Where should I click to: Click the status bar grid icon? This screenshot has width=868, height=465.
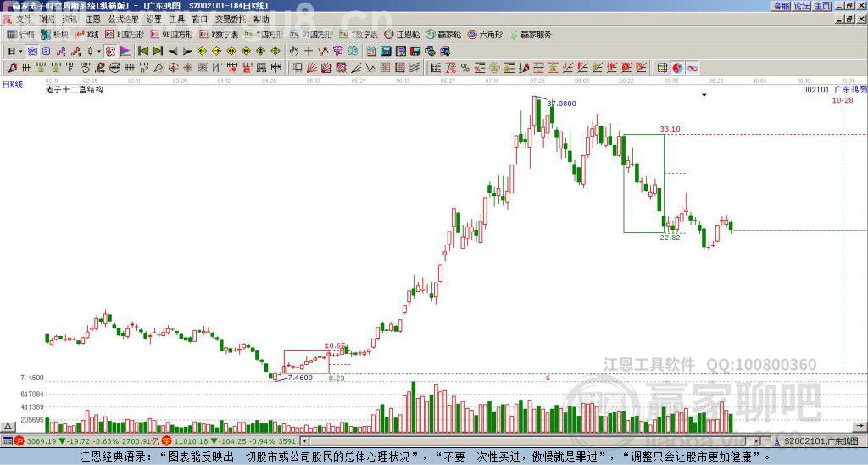click(7, 441)
